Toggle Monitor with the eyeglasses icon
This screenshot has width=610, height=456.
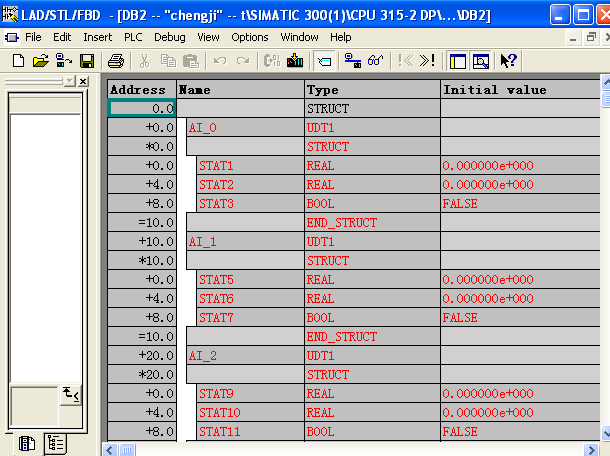375,61
